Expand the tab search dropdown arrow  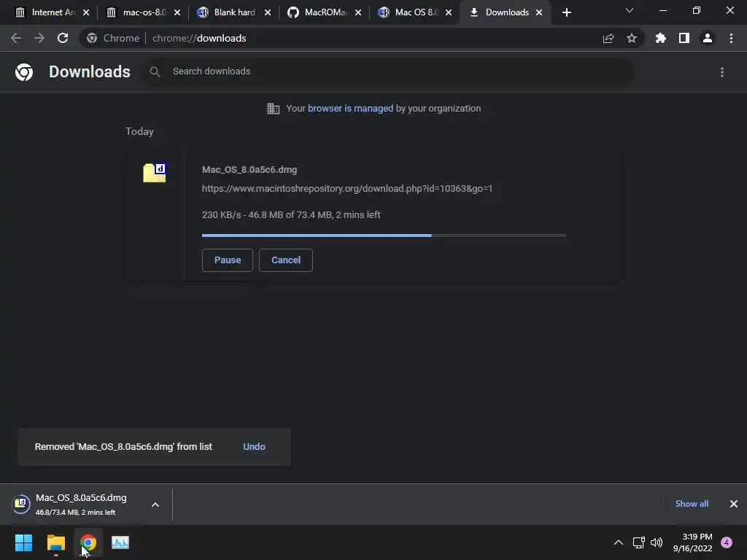coord(630,10)
